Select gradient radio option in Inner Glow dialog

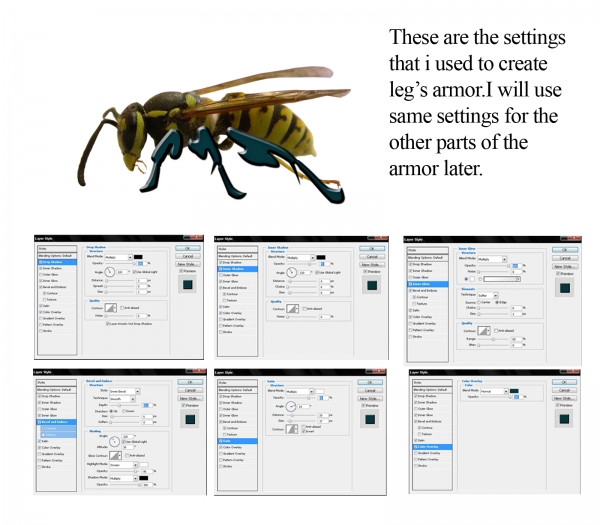pos(480,279)
